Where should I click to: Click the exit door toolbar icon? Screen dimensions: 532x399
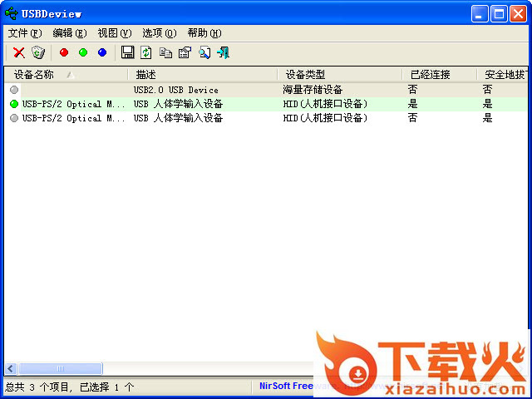coord(224,52)
